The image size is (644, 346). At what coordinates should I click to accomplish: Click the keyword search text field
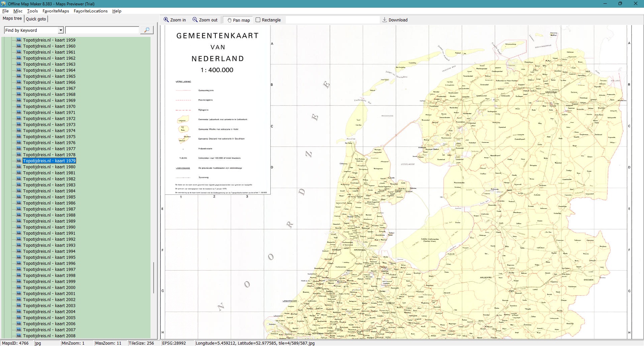click(x=102, y=30)
